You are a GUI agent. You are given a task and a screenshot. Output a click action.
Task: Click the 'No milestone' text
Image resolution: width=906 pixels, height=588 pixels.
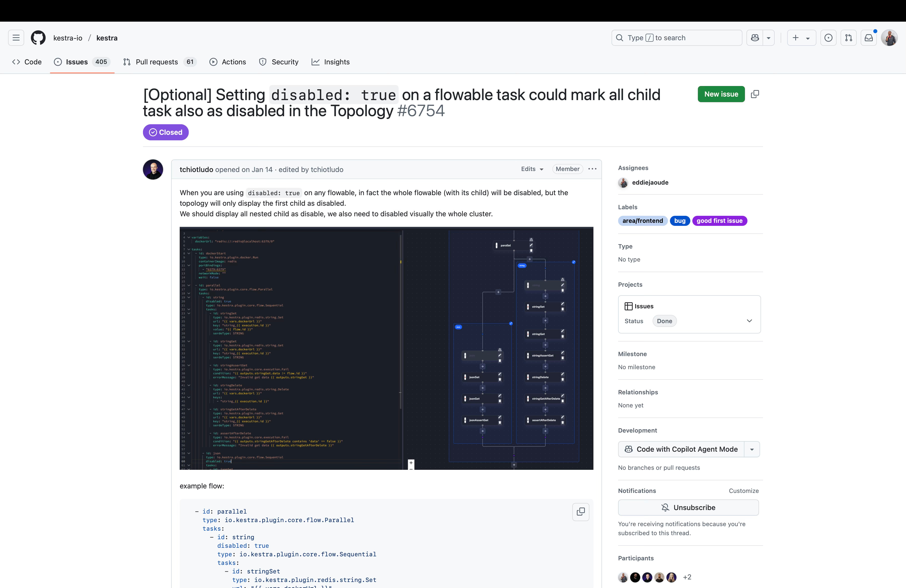coord(636,367)
